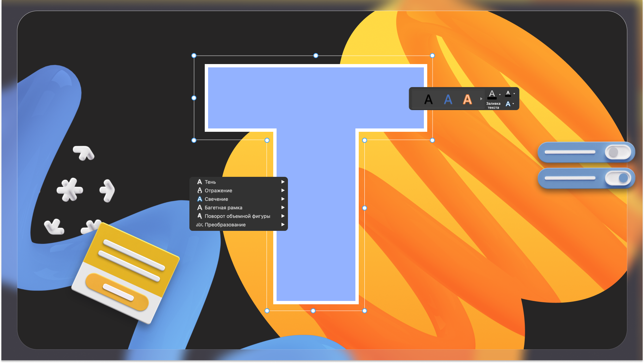Expand the WordArt styles gallery arrow
Image resolution: width=644 pixels, height=363 pixels.
coord(481,99)
